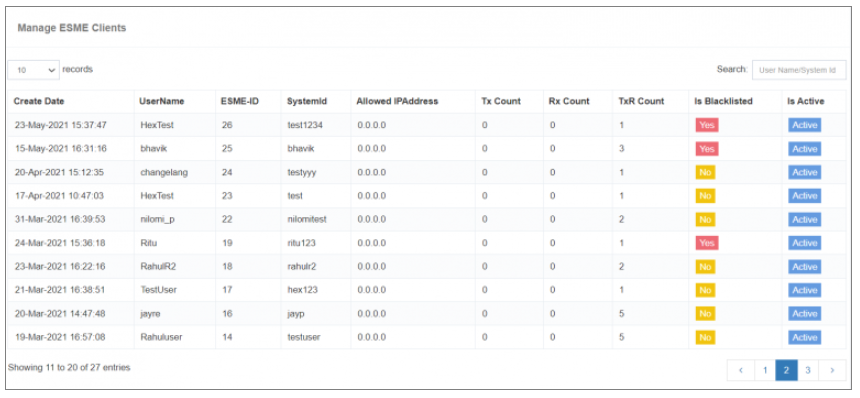Toggle the No blacklist badge for Rahuluser

[705, 337]
